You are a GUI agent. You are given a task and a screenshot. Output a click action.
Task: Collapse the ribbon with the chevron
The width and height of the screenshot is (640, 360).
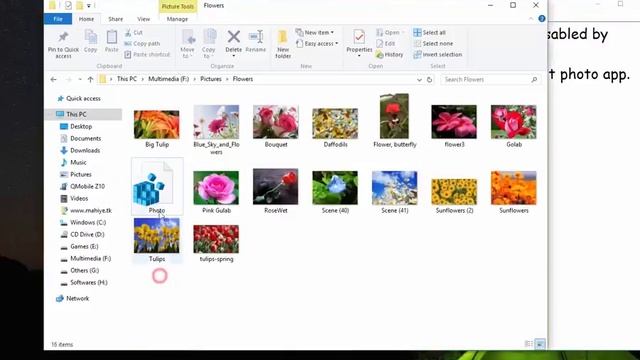(531, 19)
